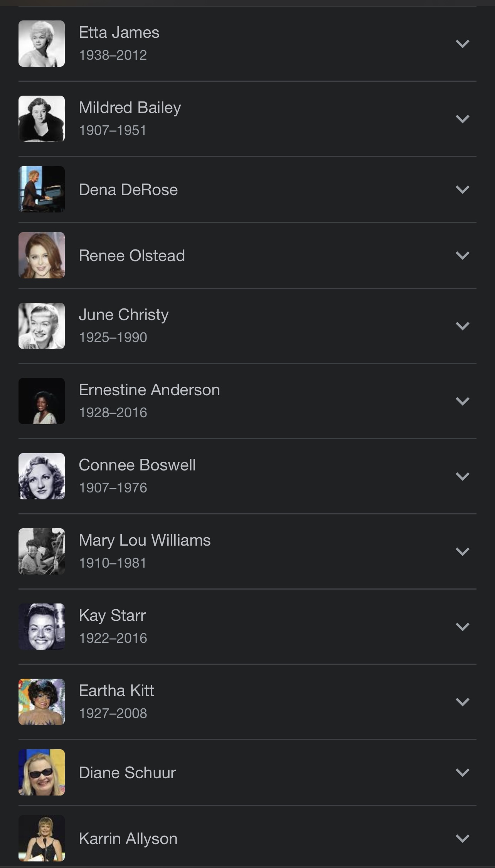Expand the Karrin Allyson chevron
The width and height of the screenshot is (495, 868).
(x=462, y=838)
